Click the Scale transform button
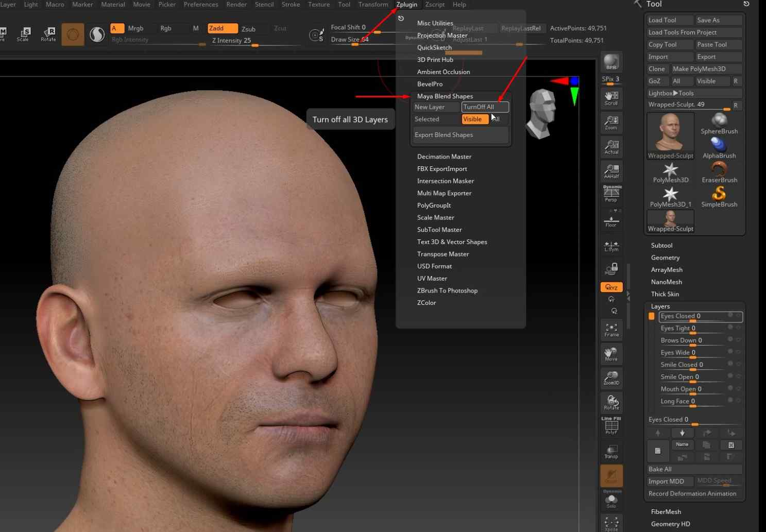This screenshot has width=766, height=532. (23, 35)
